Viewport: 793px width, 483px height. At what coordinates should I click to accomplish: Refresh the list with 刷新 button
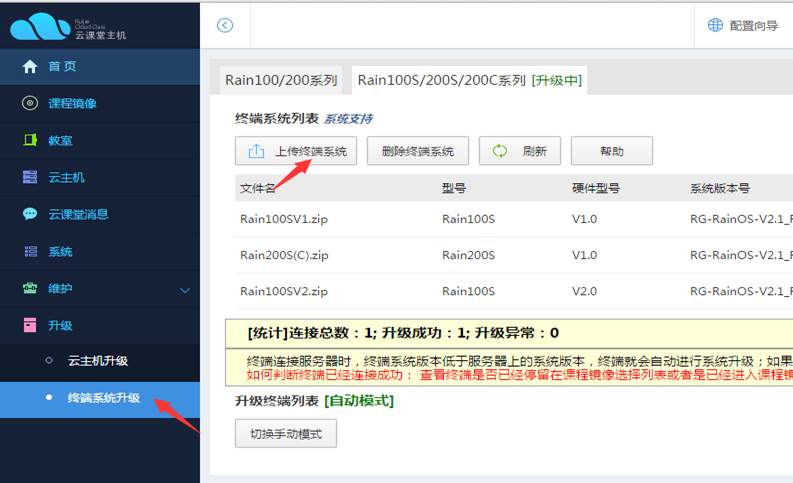520,152
